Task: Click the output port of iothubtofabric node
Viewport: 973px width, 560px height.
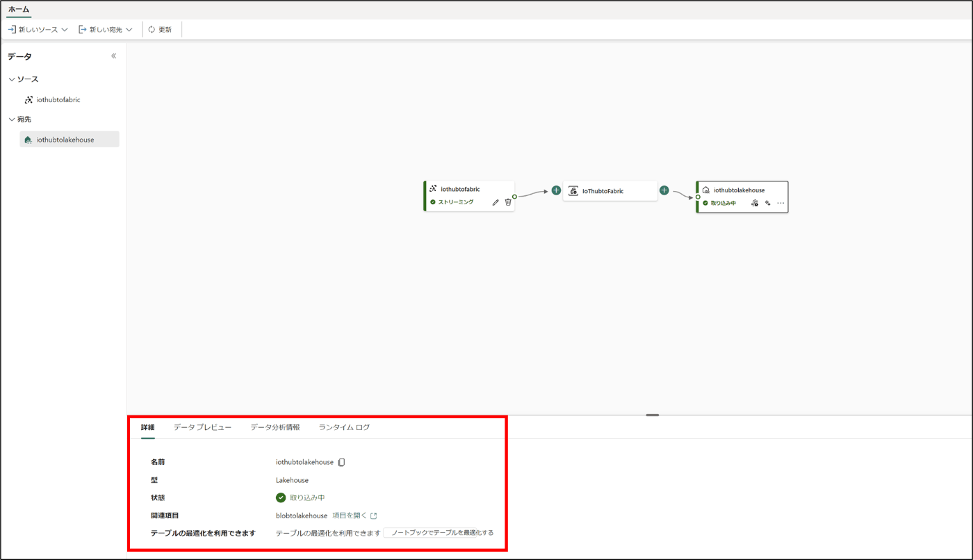Action: 514,197
